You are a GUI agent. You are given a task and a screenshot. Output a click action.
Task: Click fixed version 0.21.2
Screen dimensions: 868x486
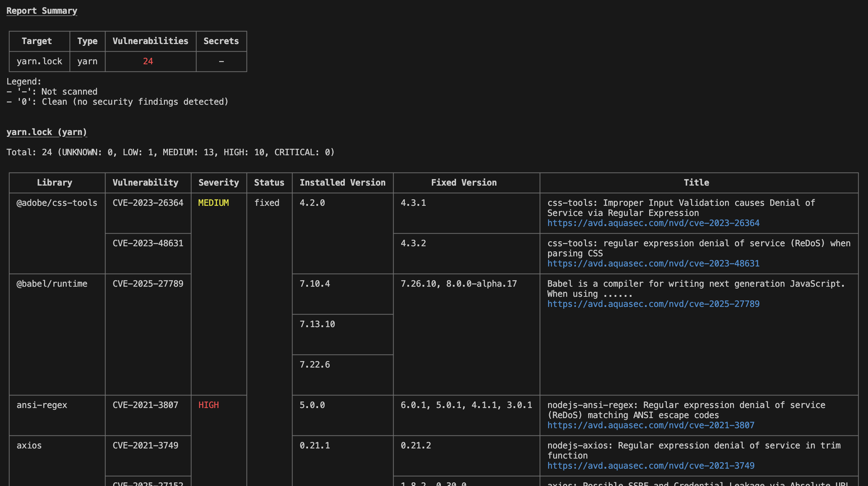click(416, 446)
